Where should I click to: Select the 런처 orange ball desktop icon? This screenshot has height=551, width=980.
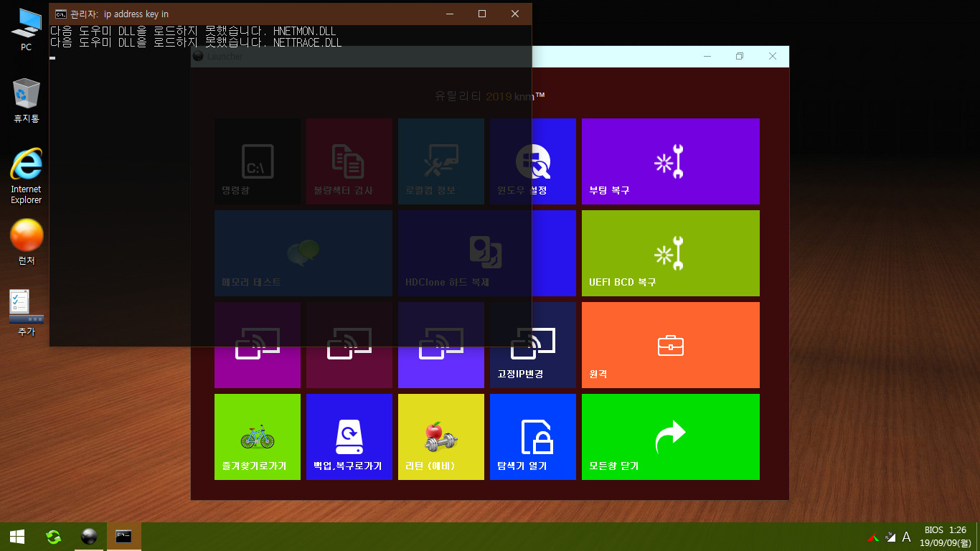pyautogui.click(x=27, y=242)
